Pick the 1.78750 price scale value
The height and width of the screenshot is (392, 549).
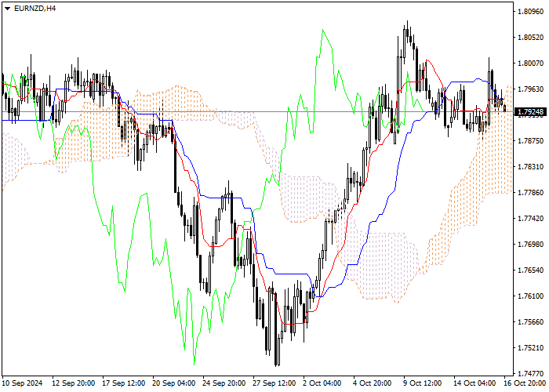(530, 140)
